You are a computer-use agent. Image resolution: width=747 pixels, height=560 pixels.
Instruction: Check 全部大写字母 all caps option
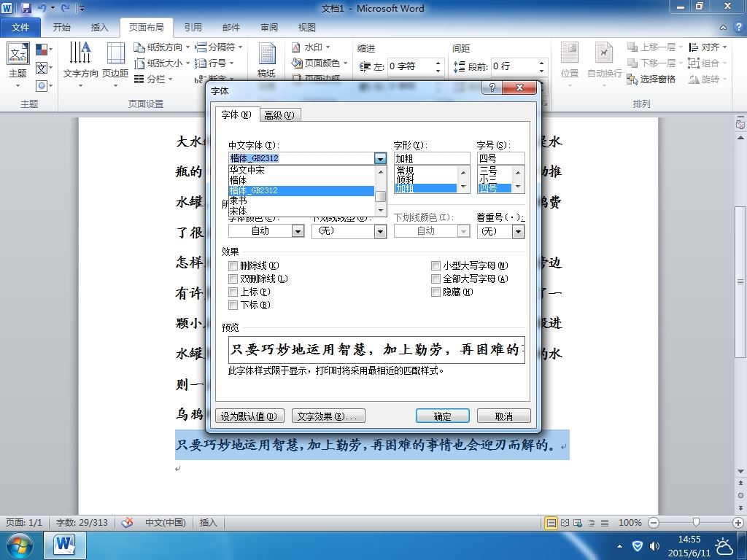[x=436, y=279]
